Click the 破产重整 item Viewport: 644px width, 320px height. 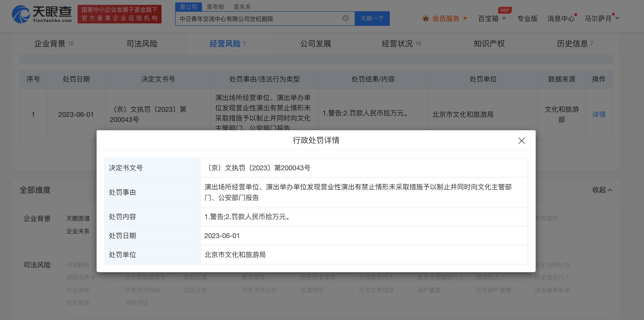coord(429,290)
